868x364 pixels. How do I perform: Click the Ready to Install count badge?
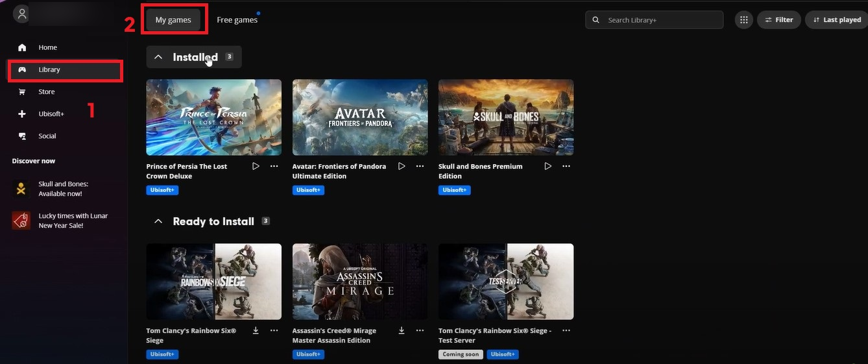265,221
